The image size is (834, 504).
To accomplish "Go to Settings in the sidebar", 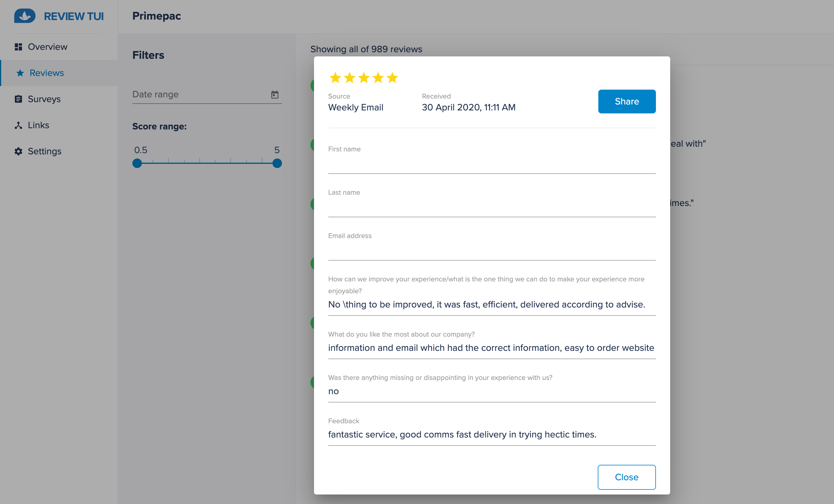I will tap(59, 151).
